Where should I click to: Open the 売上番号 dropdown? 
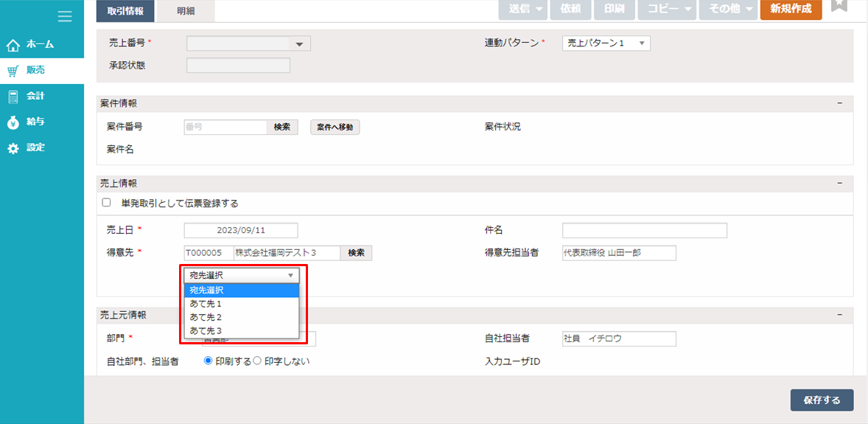[248, 44]
